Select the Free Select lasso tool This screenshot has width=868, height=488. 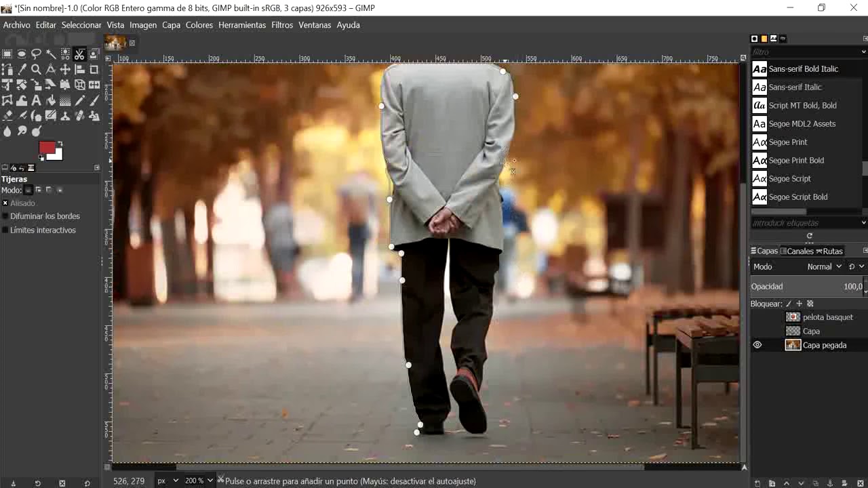coord(36,54)
